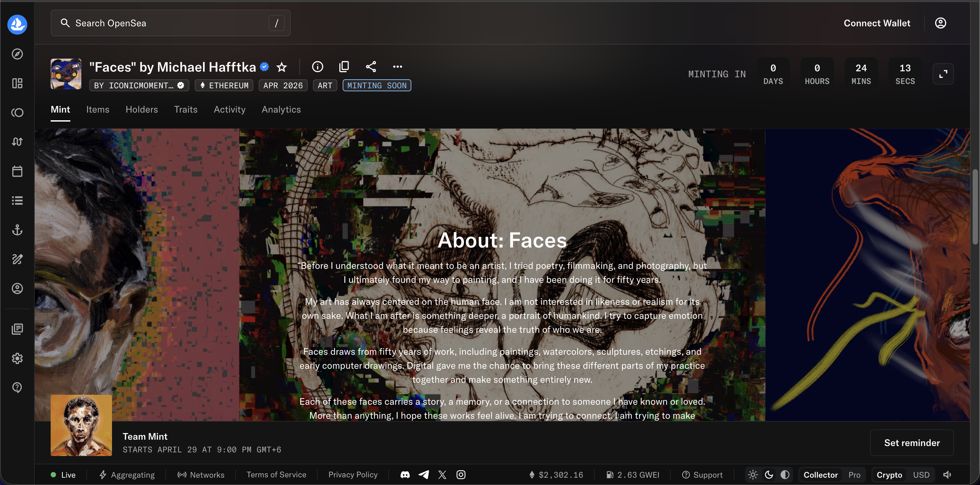Click the 2.63 GWEI gas indicator

coord(633,475)
